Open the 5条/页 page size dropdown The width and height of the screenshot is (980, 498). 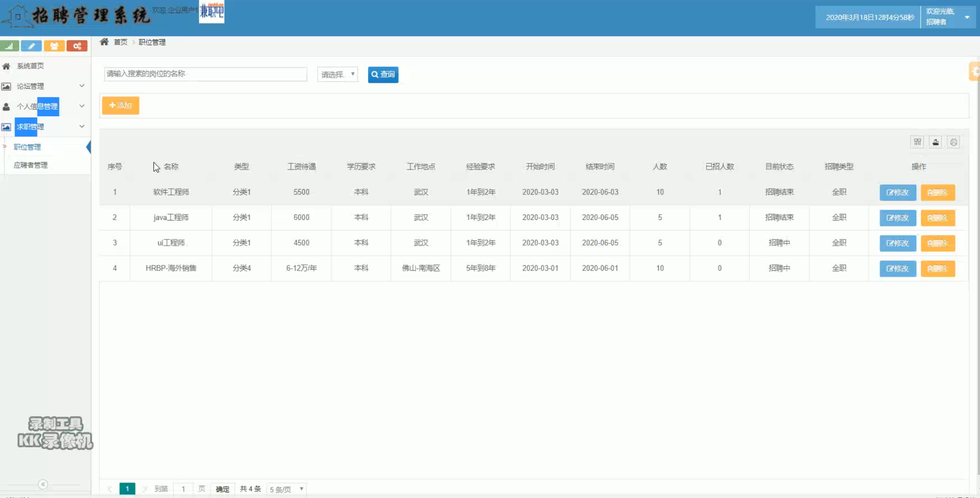click(x=286, y=489)
